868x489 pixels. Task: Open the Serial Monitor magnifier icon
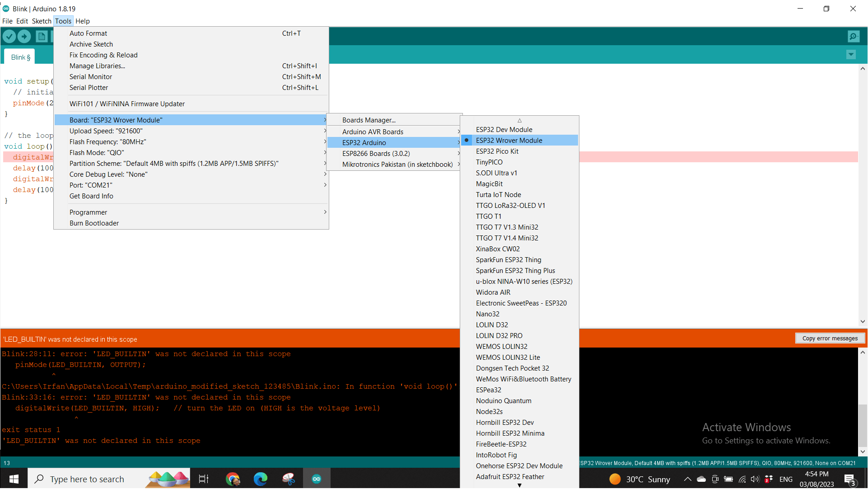[x=854, y=37]
